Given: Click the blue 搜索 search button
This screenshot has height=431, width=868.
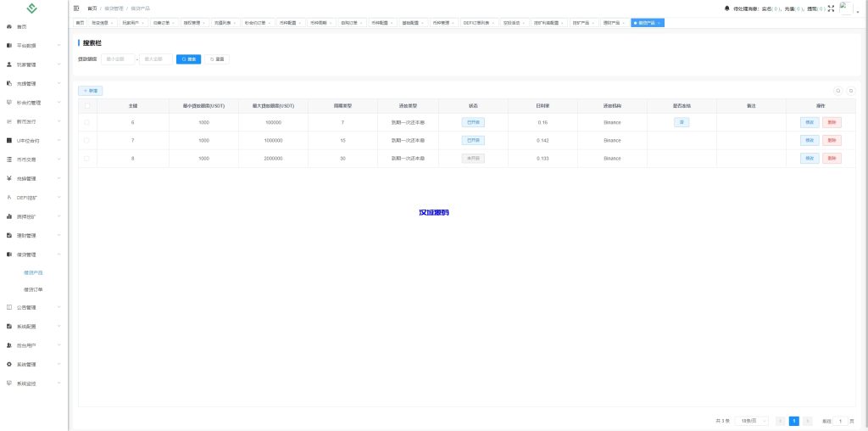Looking at the screenshot, I should (188, 59).
